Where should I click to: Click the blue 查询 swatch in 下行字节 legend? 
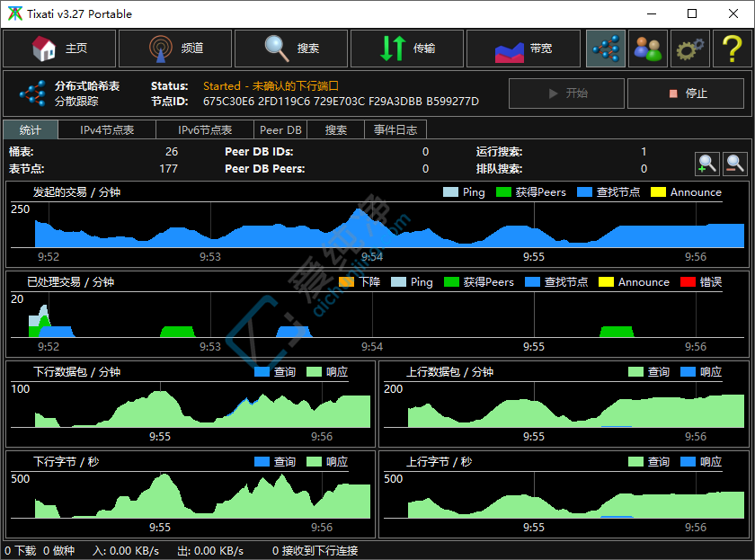point(262,462)
